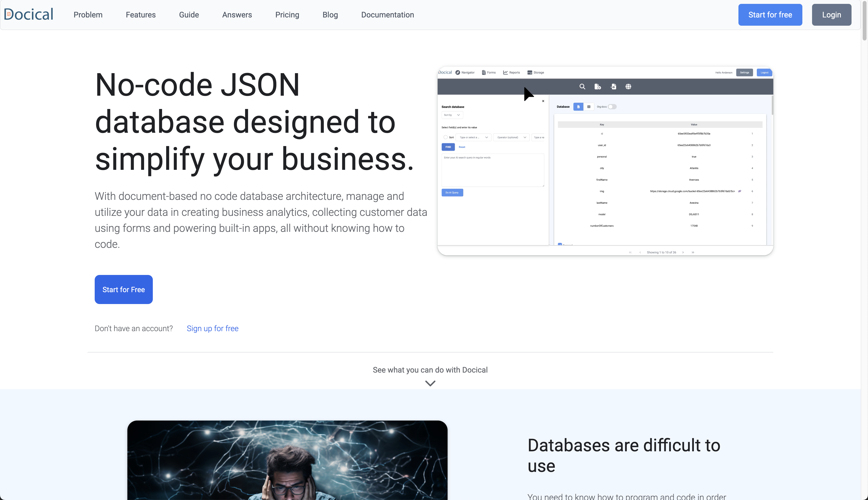Click the Do AI Query button
The image size is (868, 500).
point(452,193)
